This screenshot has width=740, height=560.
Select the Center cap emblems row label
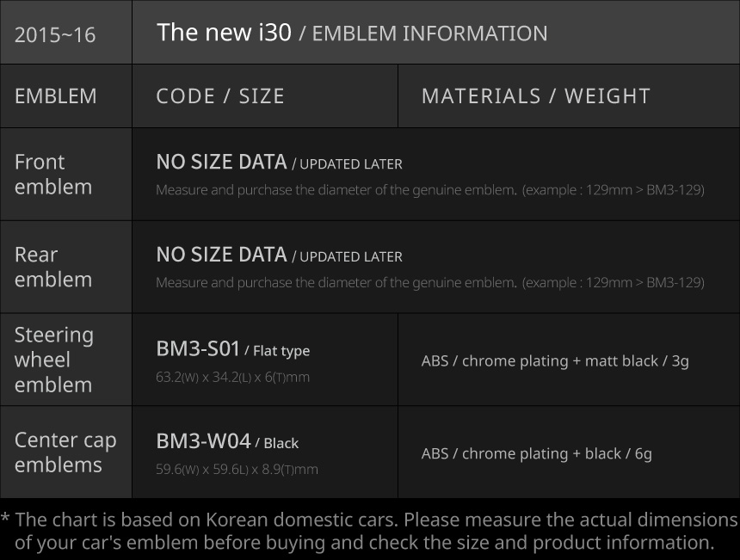[x=65, y=452]
